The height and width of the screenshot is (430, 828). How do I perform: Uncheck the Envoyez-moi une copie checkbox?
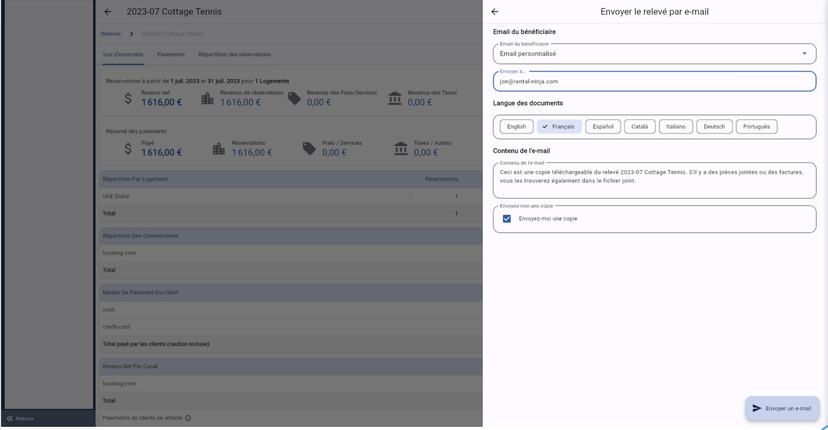[507, 218]
